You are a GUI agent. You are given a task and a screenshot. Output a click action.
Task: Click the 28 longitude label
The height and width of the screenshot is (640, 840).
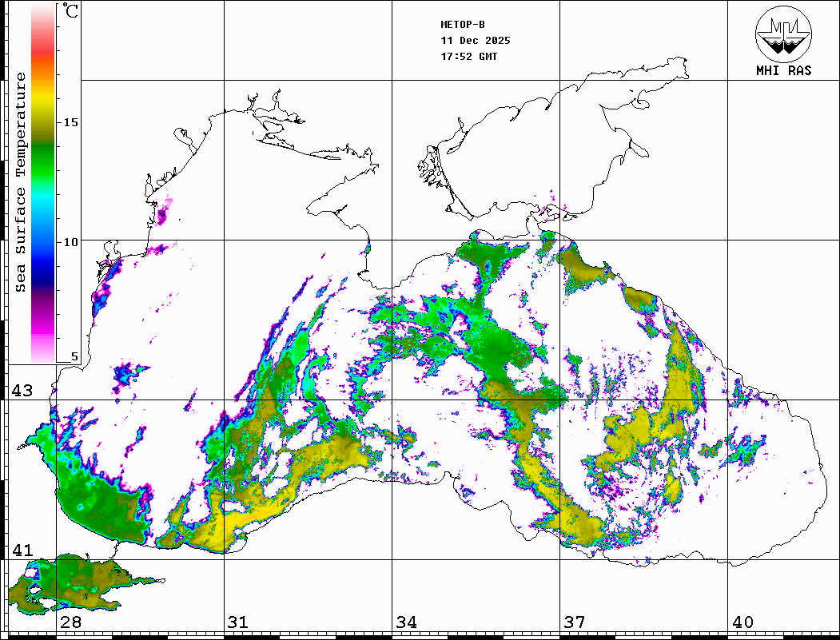point(70,622)
